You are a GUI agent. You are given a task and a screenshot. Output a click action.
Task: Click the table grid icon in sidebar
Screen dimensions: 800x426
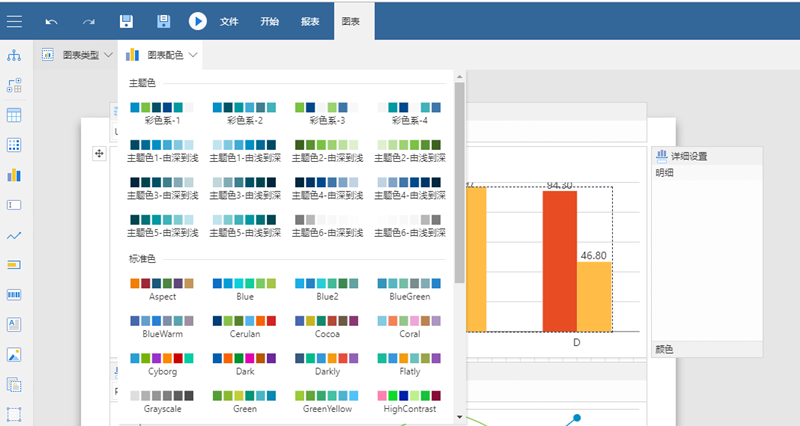click(14, 115)
